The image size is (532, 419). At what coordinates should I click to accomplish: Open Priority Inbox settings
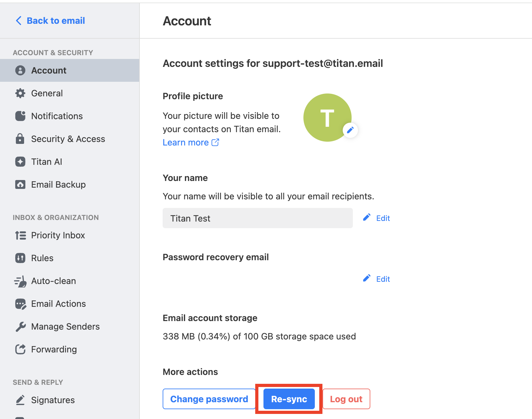[70, 235]
